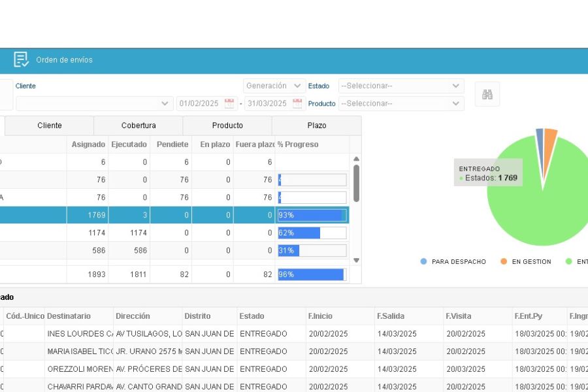
Task: Click total Asignado value 1893
Action: (97, 274)
